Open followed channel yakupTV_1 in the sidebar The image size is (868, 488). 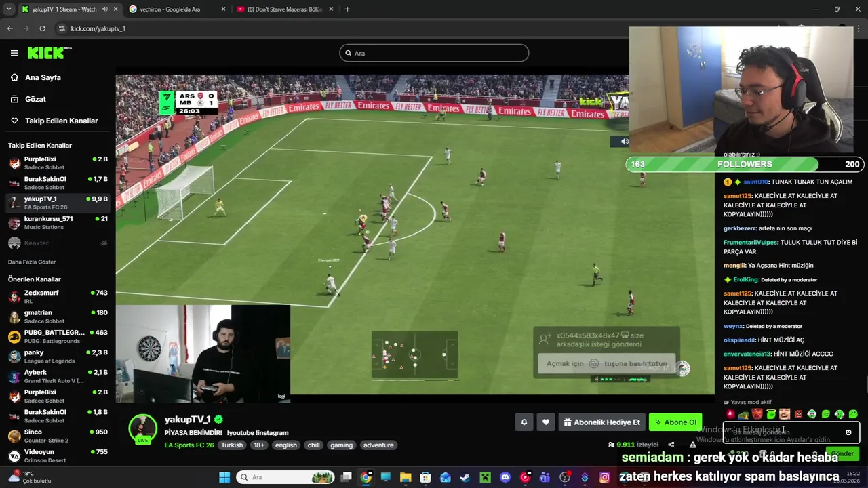(x=58, y=203)
